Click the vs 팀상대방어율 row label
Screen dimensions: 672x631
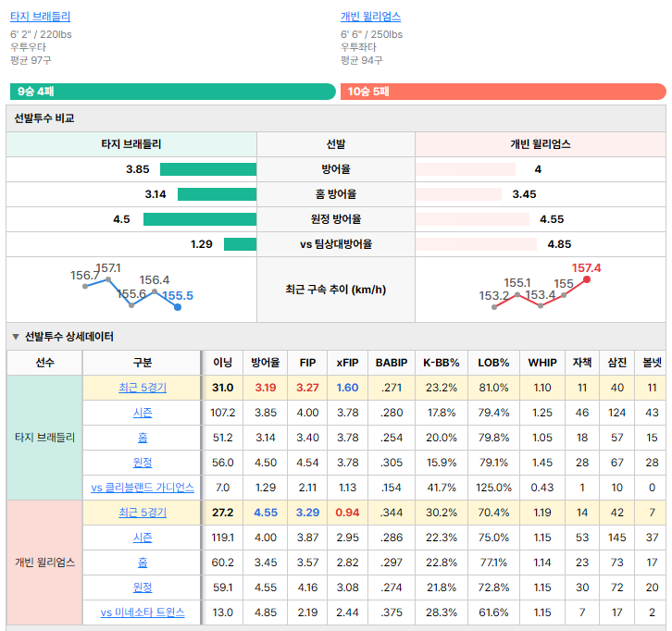click(x=336, y=244)
